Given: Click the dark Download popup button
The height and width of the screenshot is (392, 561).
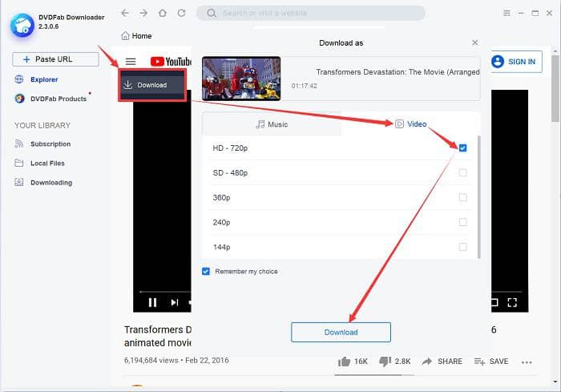Looking at the screenshot, I should (152, 85).
